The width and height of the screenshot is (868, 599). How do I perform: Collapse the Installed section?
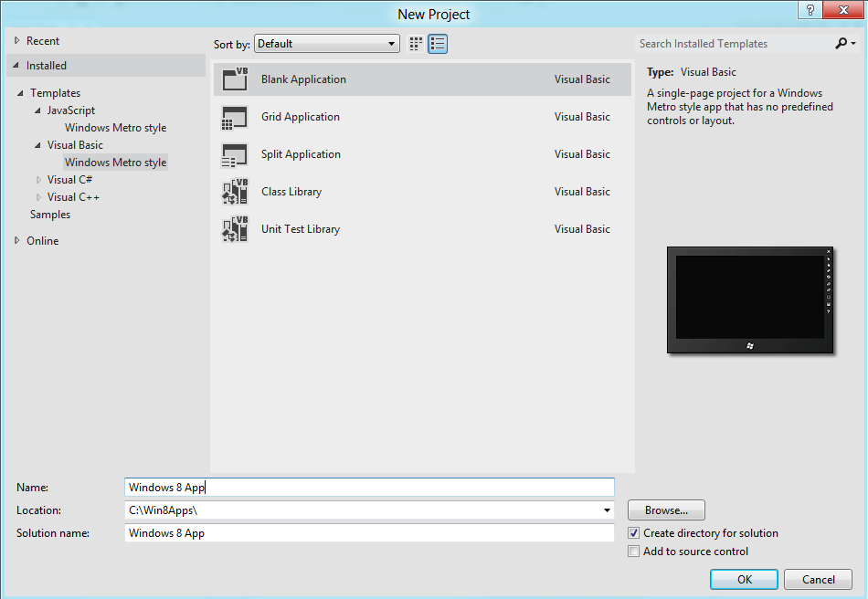16,65
